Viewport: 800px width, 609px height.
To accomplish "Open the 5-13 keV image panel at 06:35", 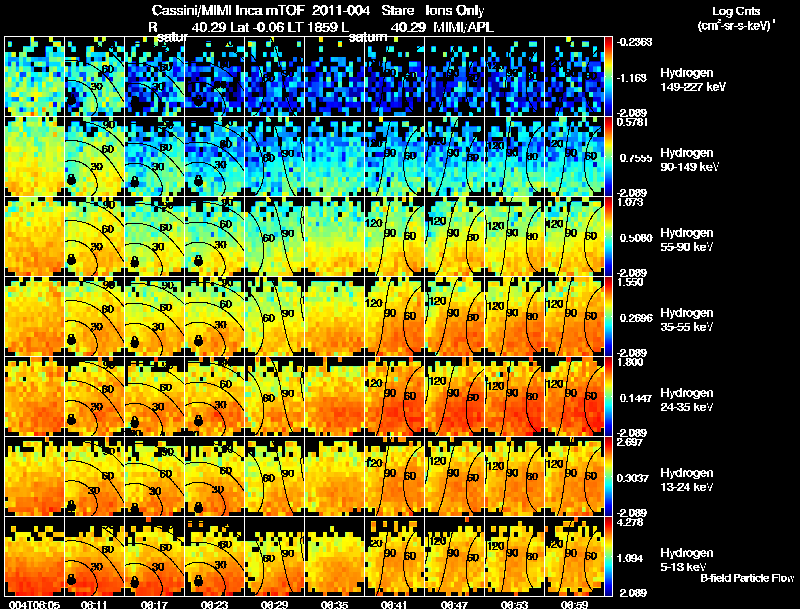I will [x=335, y=557].
